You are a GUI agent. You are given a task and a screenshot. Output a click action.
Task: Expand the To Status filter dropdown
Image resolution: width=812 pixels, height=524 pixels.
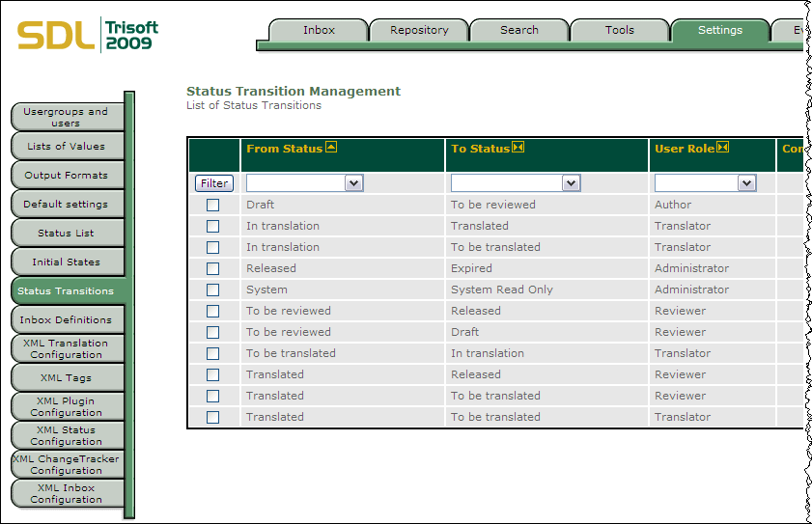[515, 183]
